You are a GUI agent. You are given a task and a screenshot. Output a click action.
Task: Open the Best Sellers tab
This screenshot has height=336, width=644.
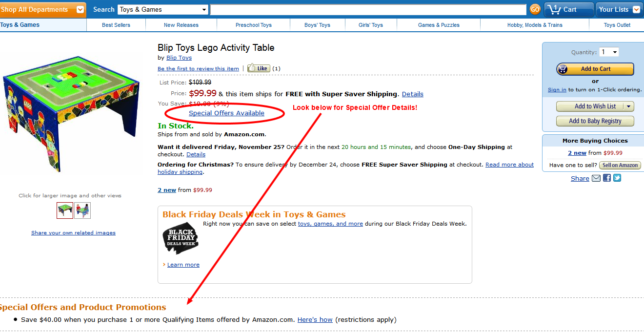pyautogui.click(x=116, y=25)
